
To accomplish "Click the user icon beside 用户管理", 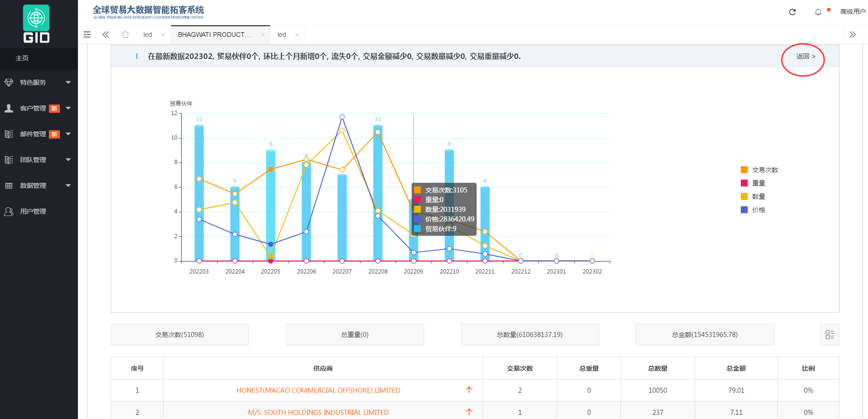I will [9, 211].
